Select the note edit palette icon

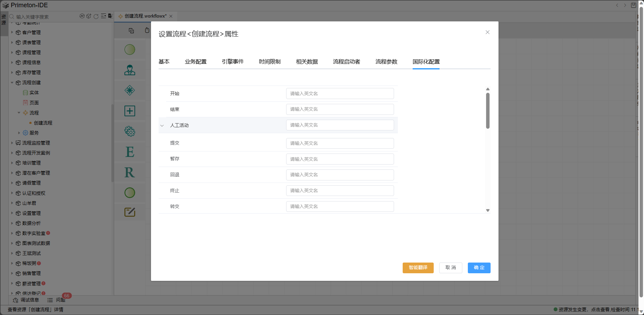pos(130,212)
